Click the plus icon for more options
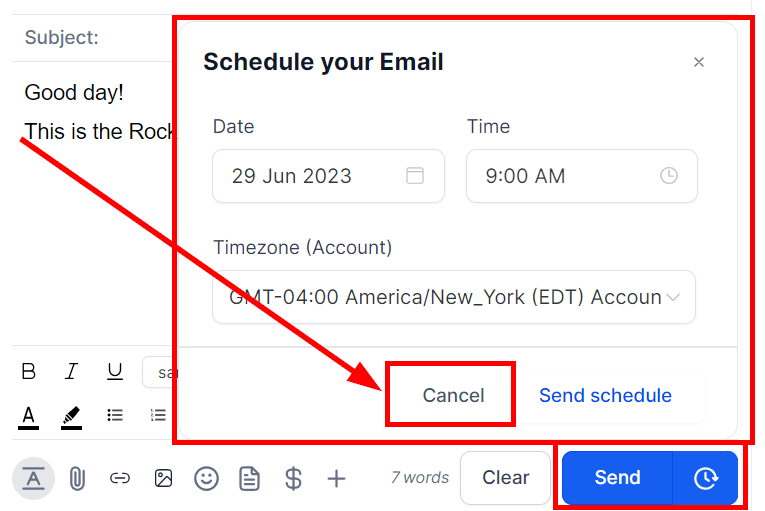765x511 pixels. pyautogui.click(x=336, y=478)
